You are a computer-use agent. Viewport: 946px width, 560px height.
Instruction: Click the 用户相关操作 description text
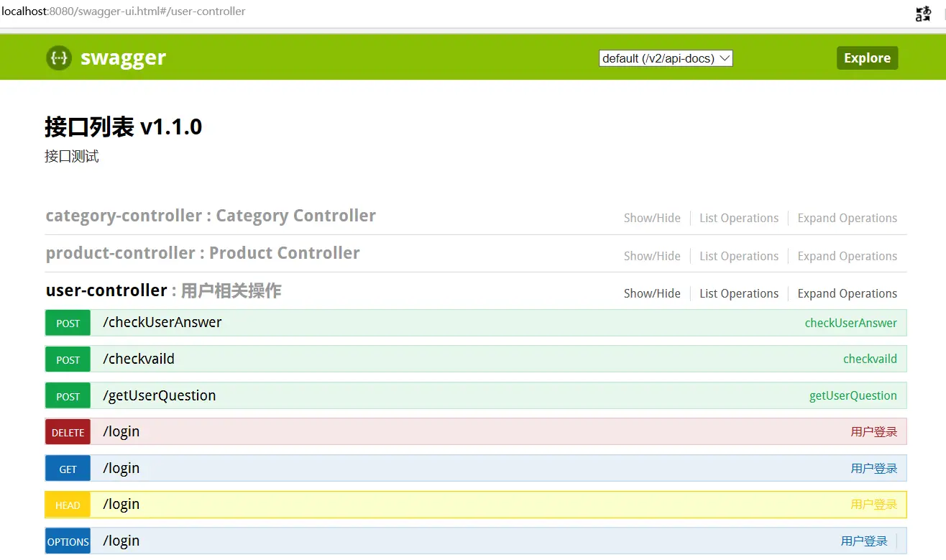point(231,290)
